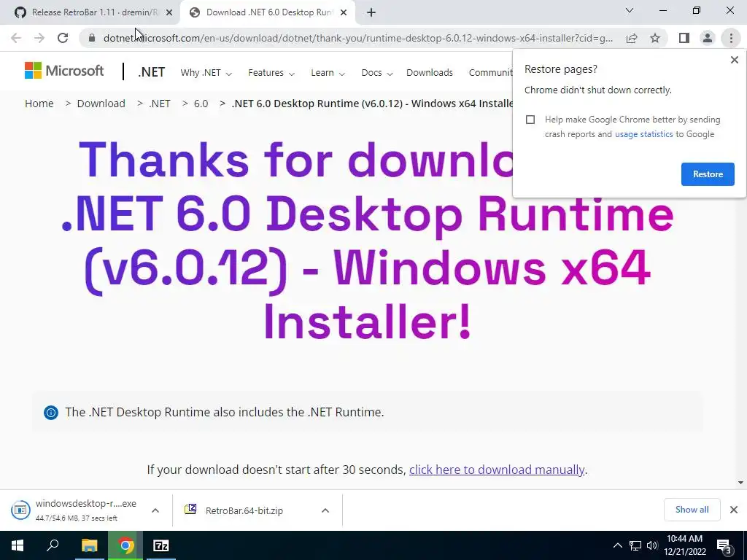Image resolution: width=747 pixels, height=560 pixels.
Task: Click the info icon beside runtime note
Action: [51, 413]
